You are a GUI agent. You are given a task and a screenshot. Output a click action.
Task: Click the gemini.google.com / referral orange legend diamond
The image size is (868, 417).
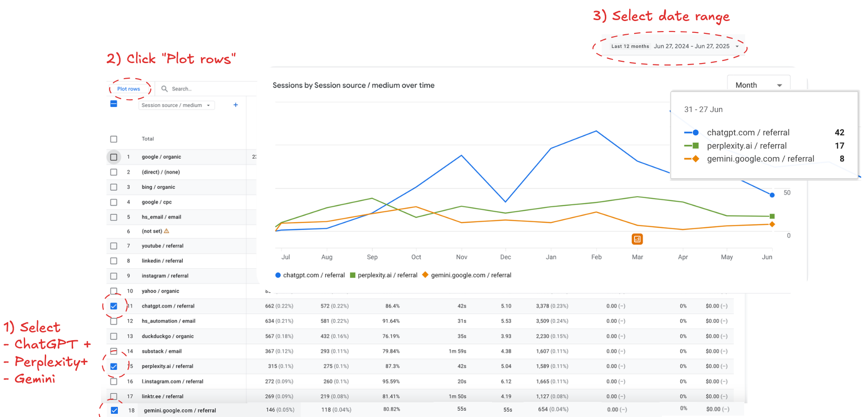(x=425, y=275)
